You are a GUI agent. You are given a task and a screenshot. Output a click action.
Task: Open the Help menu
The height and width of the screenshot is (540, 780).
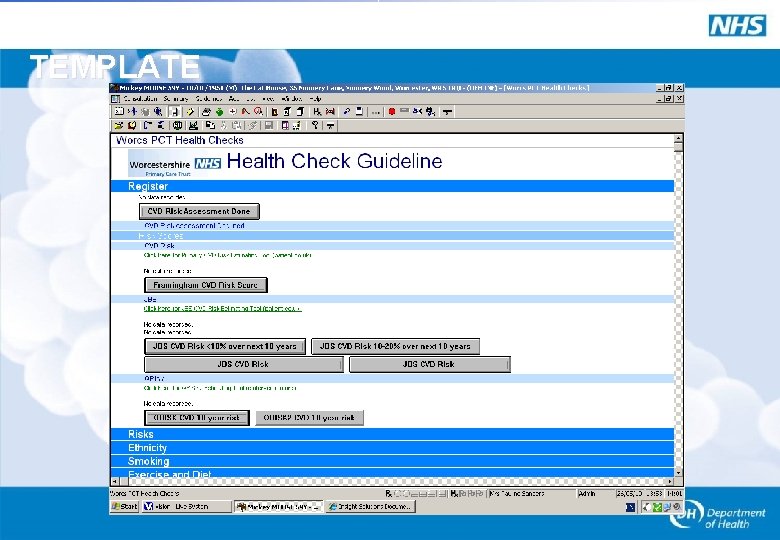click(315, 98)
